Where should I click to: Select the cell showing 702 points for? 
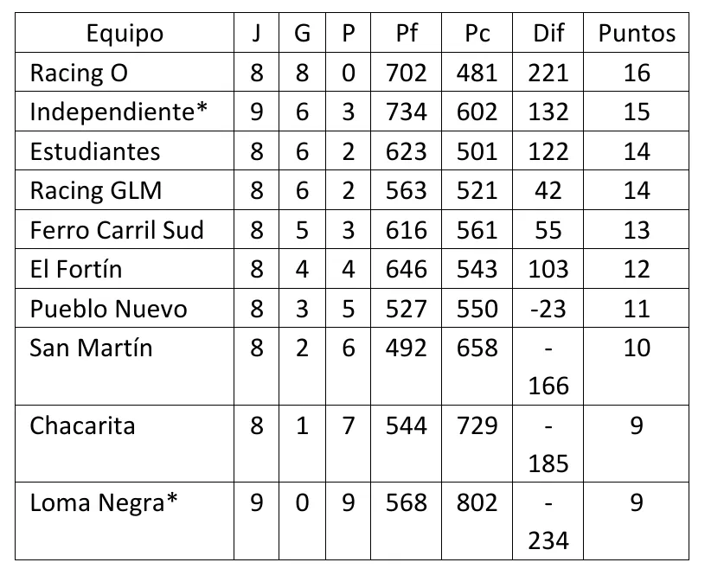[x=406, y=73]
